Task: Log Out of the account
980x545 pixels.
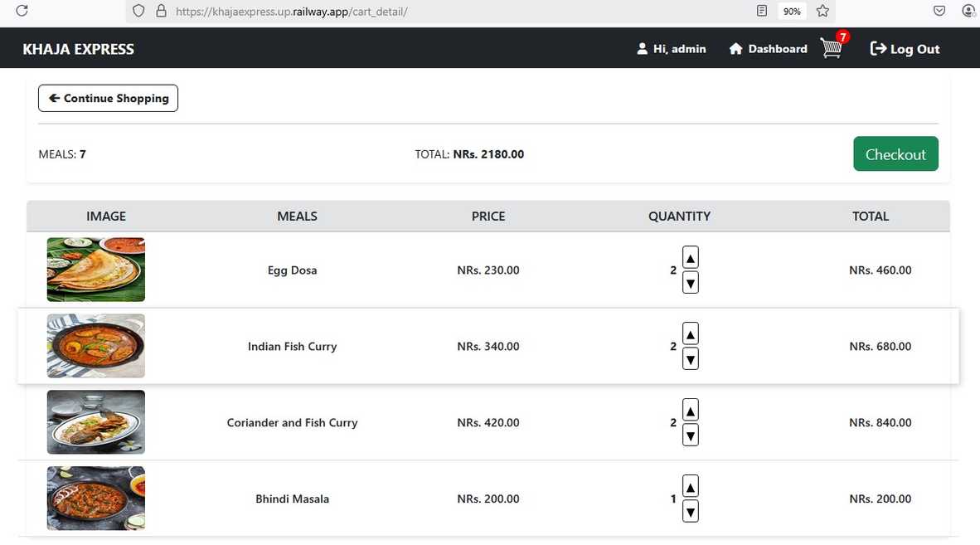Action: point(905,49)
